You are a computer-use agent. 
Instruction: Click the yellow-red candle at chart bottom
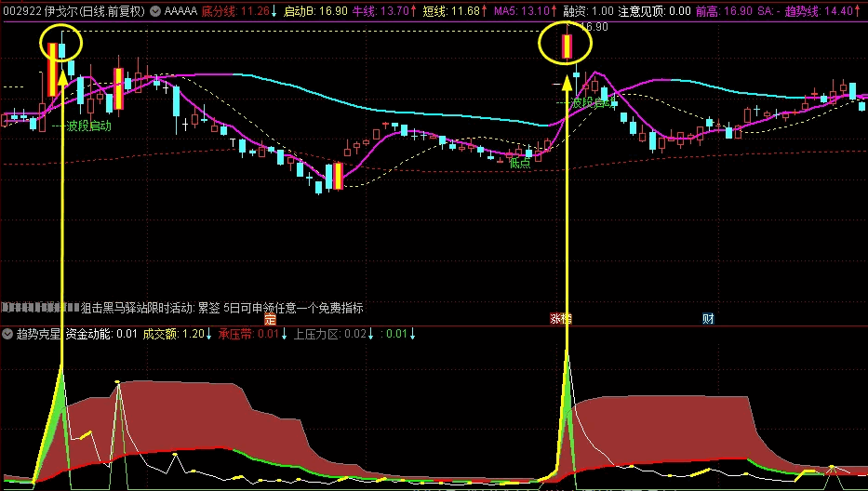335,175
